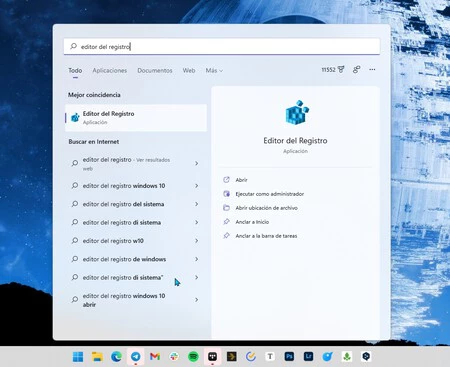Open the Windows Start menu
The image size is (450, 367).
coord(78,357)
